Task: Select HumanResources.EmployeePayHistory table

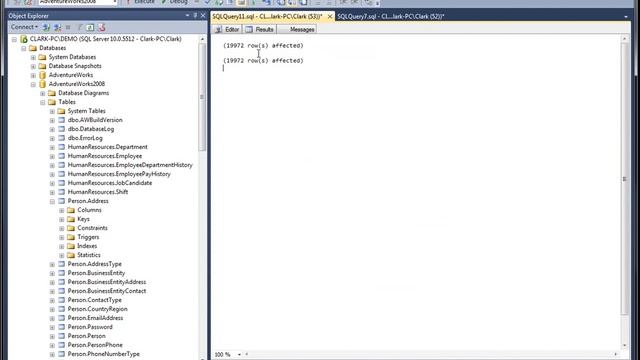Action: (x=119, y=174)
